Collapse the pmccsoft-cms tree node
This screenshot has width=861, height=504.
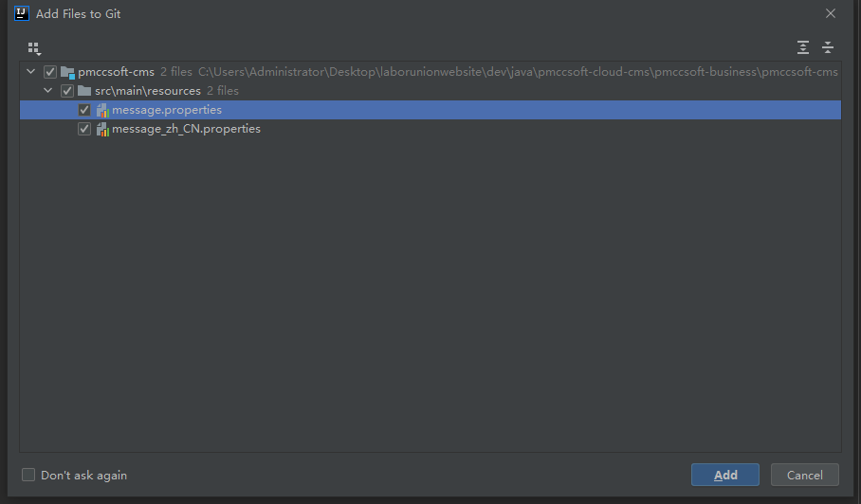click(32, 72)
